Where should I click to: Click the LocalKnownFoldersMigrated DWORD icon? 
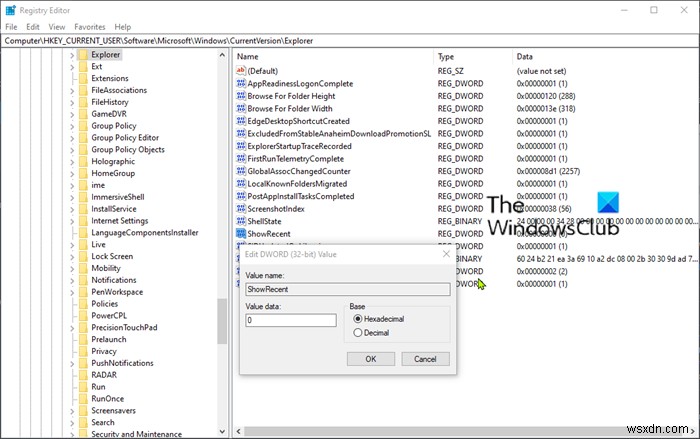coord(241,183)
